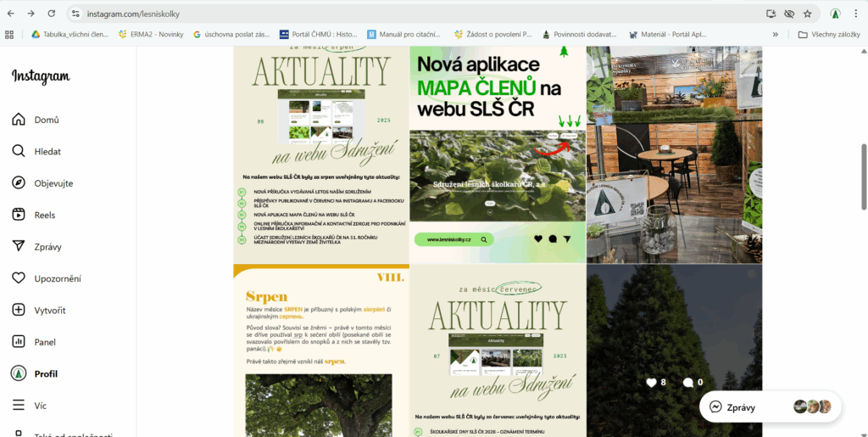868x437 pixels.
Task: Expand hidden bookmarks overflow chevron
Action: pos(775,35)
